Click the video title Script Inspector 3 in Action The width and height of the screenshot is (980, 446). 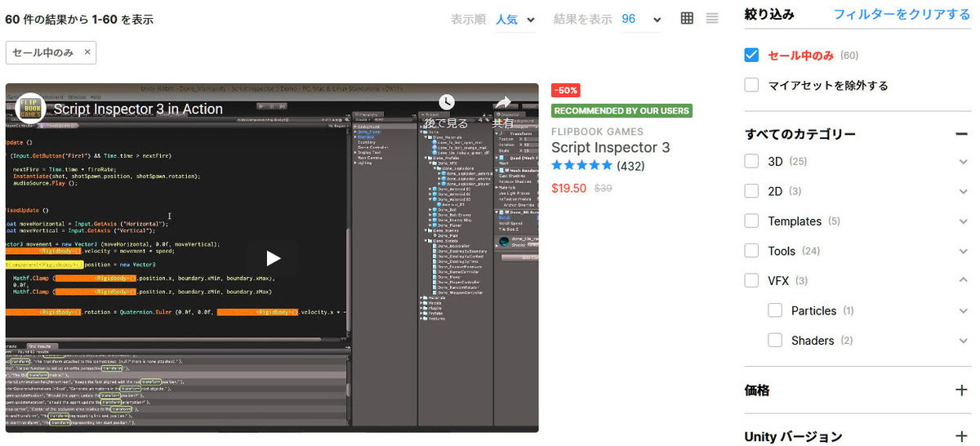tap(138, 109)
